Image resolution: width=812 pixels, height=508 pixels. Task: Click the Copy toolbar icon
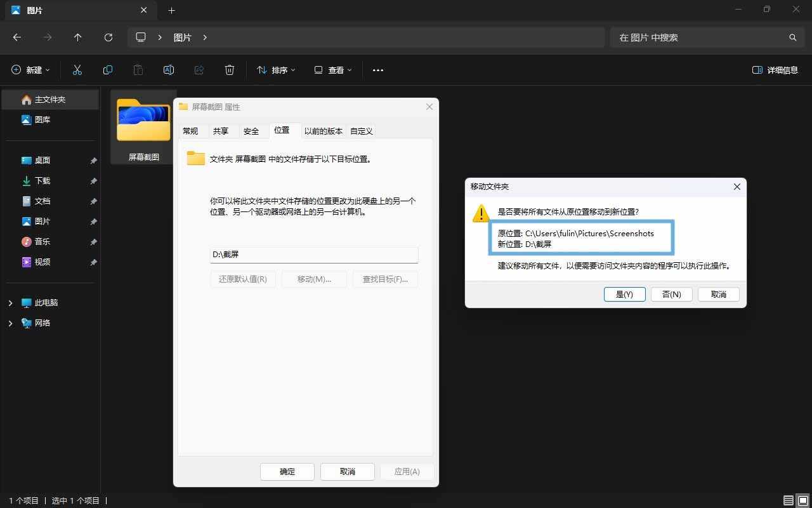tap(108, 70)
